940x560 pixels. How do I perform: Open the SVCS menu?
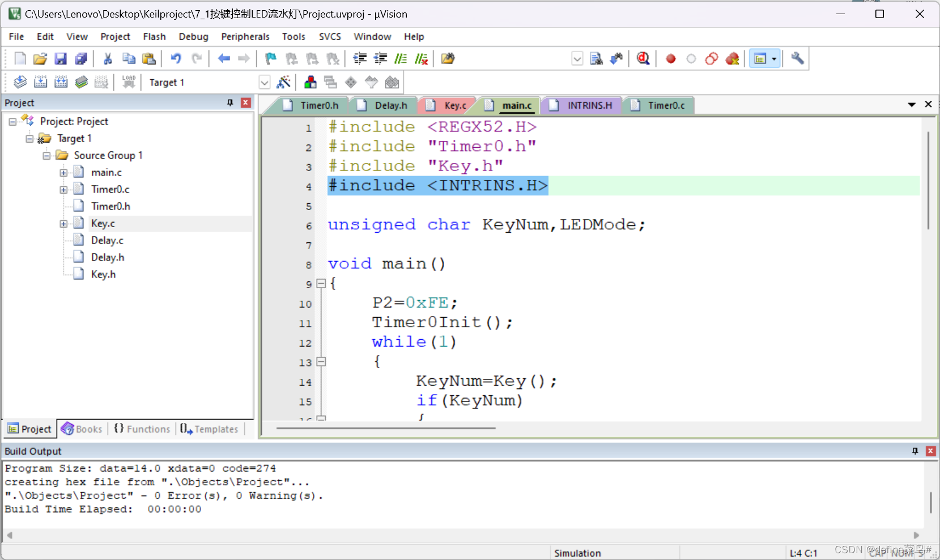[330, 37]
